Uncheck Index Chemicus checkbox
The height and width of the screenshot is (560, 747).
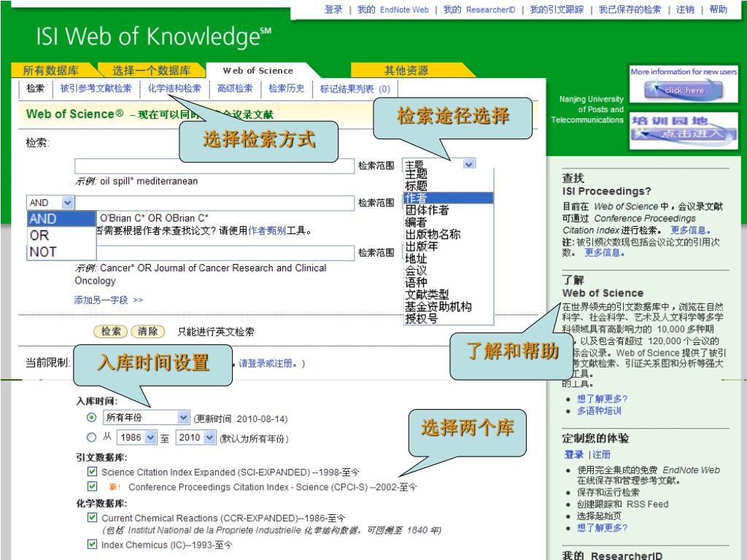tap(93, 544)
